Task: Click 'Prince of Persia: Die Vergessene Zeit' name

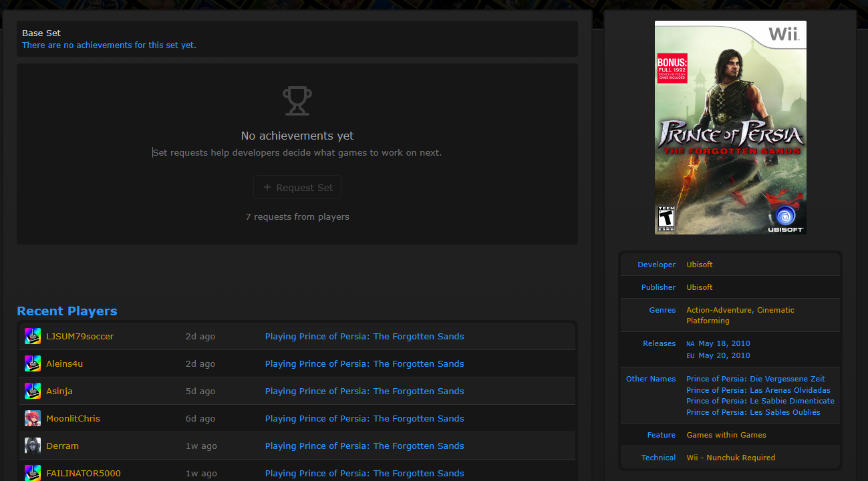Action: 756,379
